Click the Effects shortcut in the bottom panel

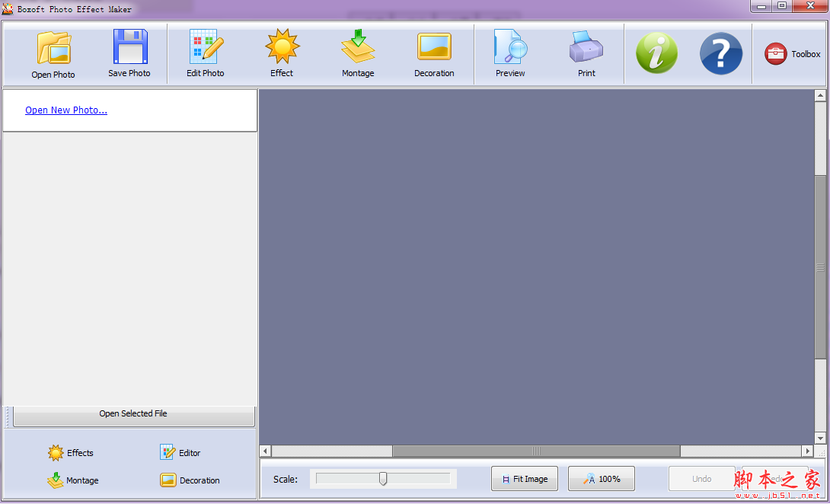click(x=70, y=453)
